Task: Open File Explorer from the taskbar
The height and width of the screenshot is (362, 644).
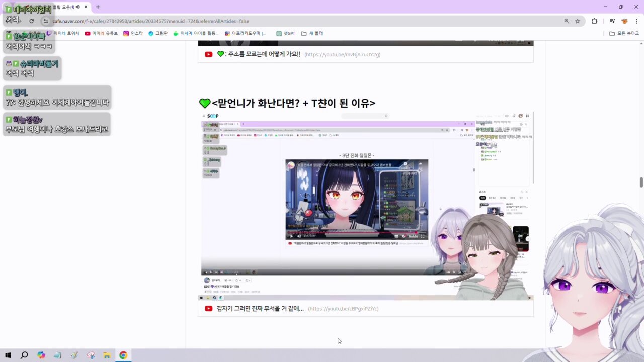Action: (107, 355)
